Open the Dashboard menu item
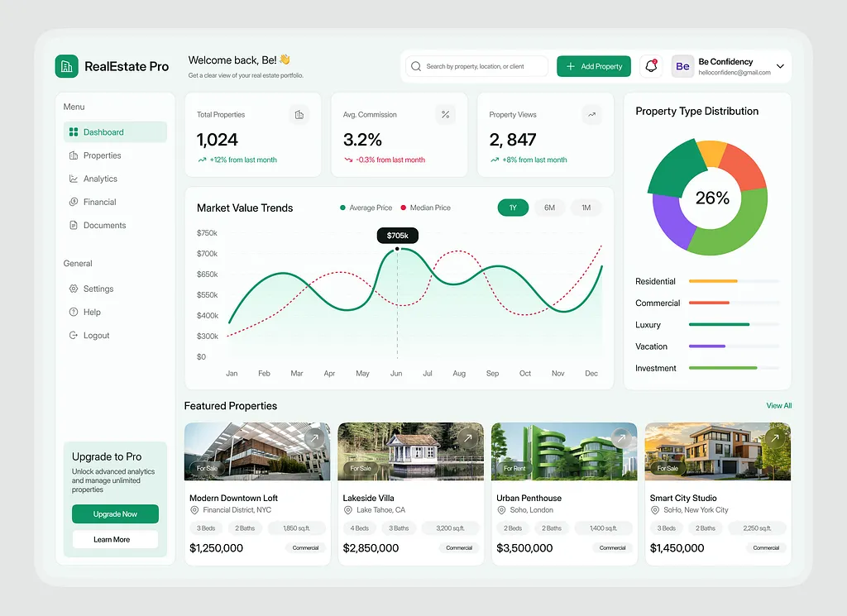 115,132
